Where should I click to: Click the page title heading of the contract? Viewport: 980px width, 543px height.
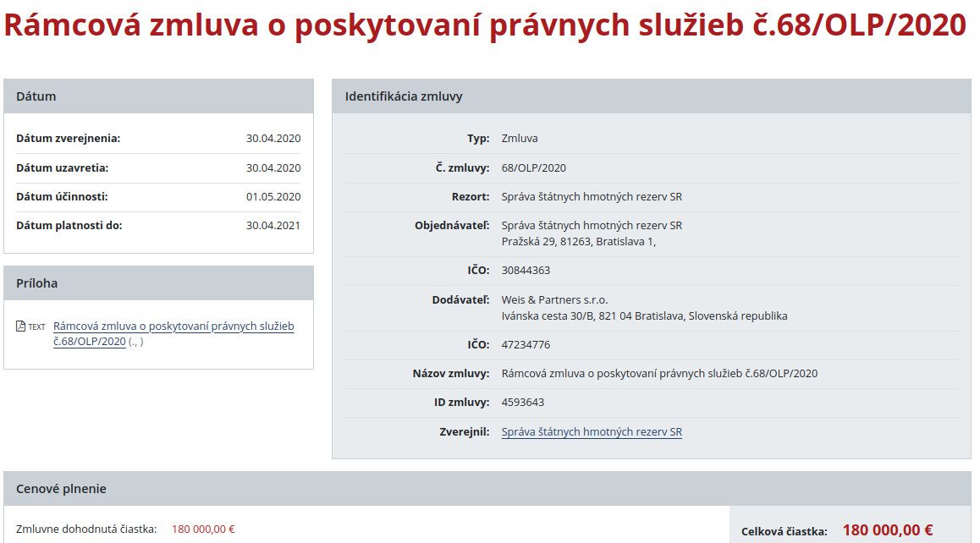(x=484, y=26)
